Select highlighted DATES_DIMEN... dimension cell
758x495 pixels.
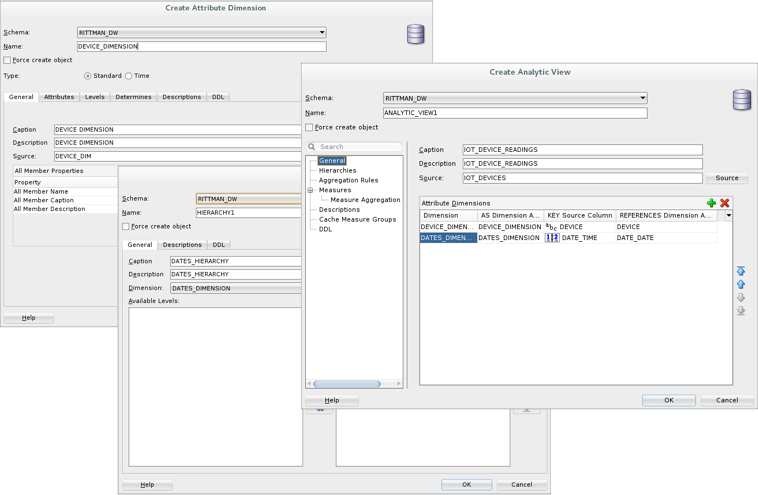tap(448, 238)
